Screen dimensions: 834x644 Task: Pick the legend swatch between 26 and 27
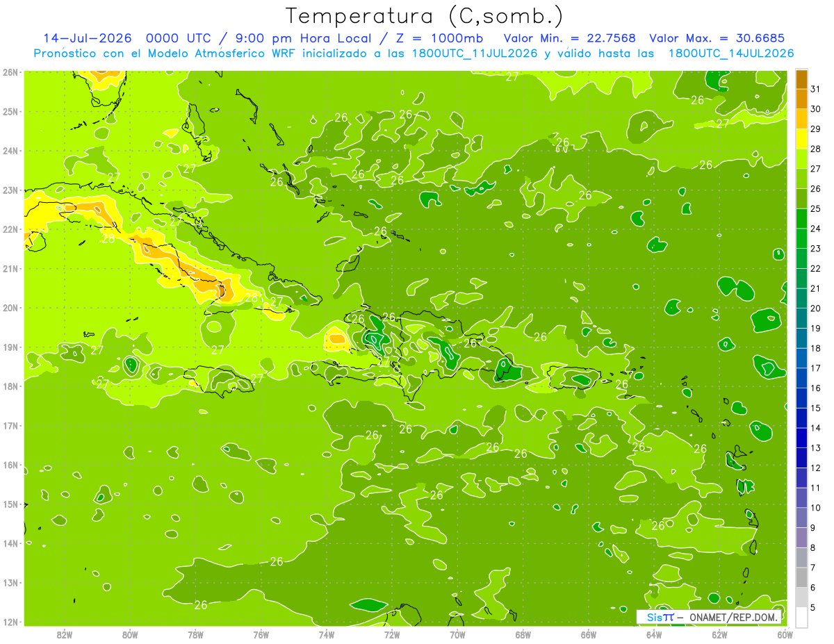pos(801,179)
